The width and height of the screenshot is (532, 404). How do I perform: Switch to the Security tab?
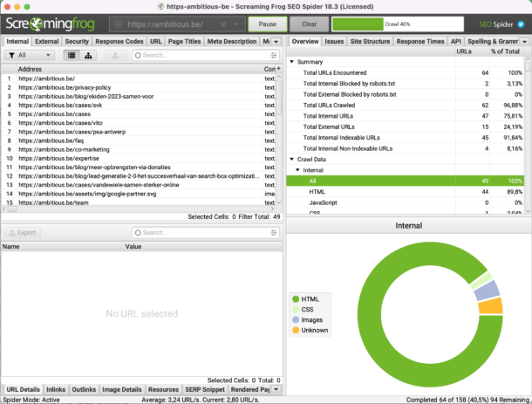[x=77, y=41]
